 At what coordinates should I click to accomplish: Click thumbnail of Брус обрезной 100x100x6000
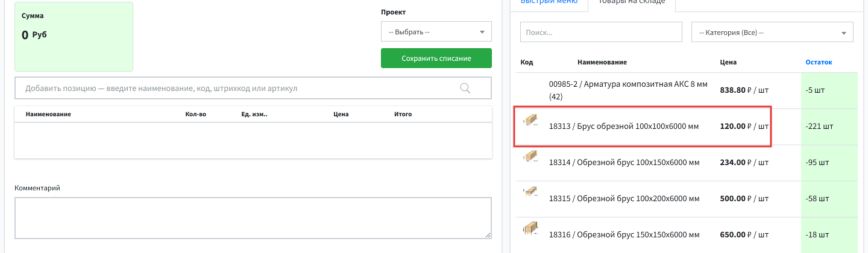tap(530, 120)
